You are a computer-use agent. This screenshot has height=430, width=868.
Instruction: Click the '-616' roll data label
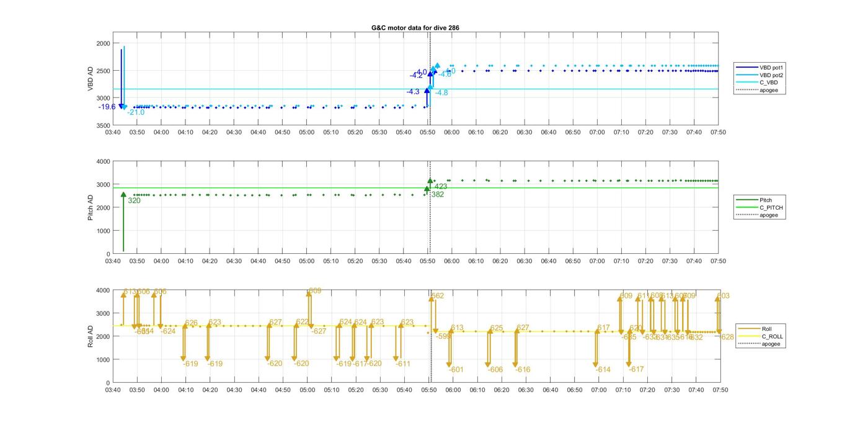point(523,370)
